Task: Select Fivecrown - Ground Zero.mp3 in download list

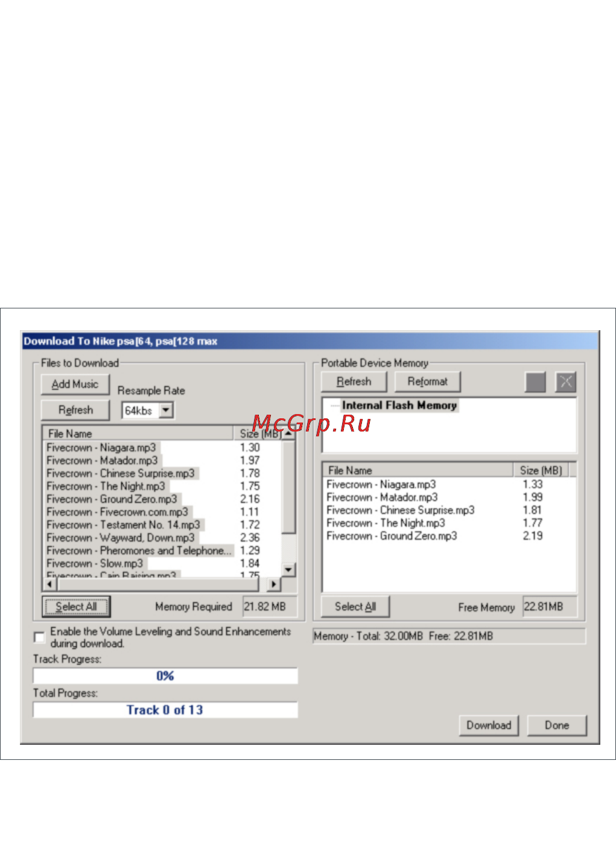Action: 112,499
